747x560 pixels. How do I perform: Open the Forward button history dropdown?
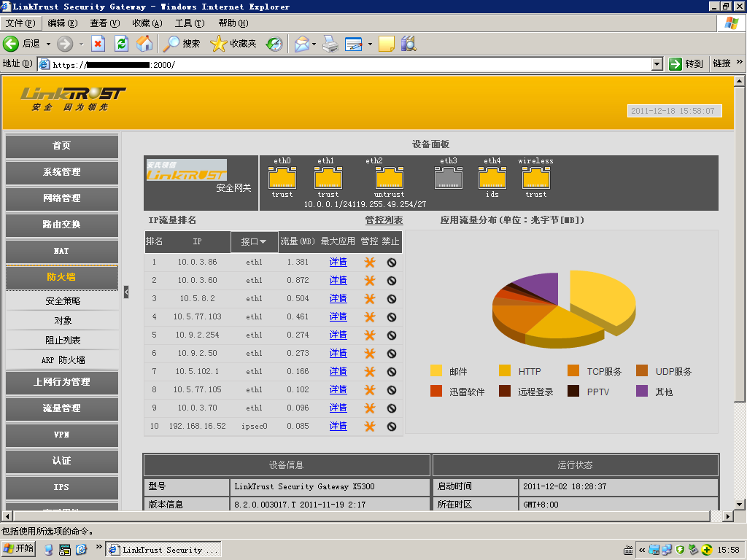[x=81, y=44]
